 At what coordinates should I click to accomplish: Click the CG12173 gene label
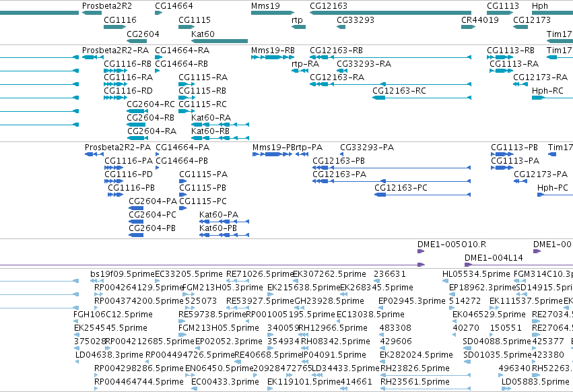pyautogui.click(x=532, y=20)
